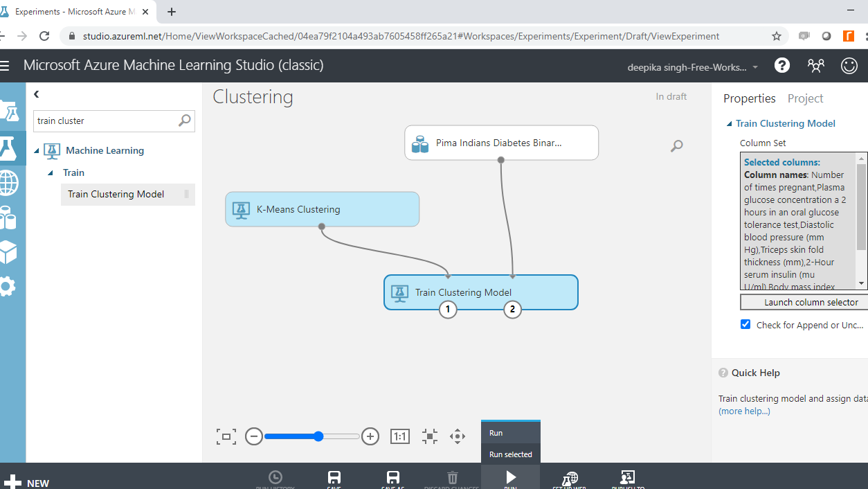The height and width of the screenshot is (489, 868).
Task: Select the K-Means Clustering module
Action: pyautogui.click(x=323, y=209)
